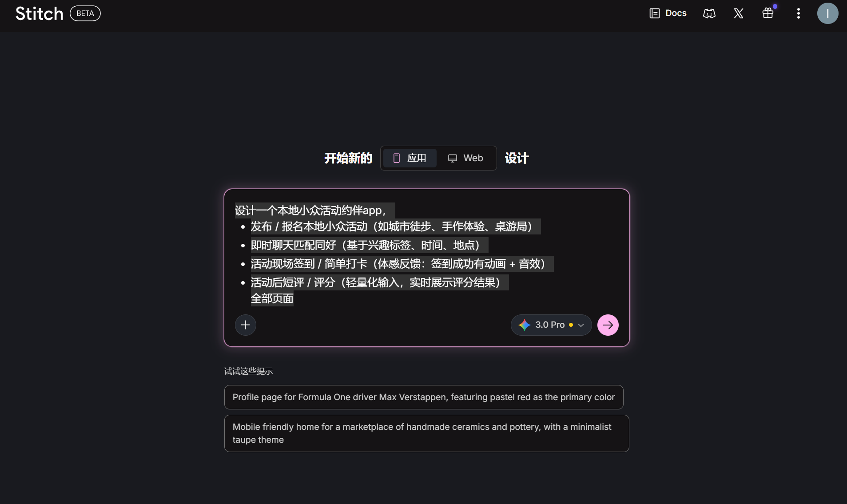Select the handmade ceramics marketplace prompt
Image resolution: width=847 pixels, height=504 pixels.
point(425,433)
